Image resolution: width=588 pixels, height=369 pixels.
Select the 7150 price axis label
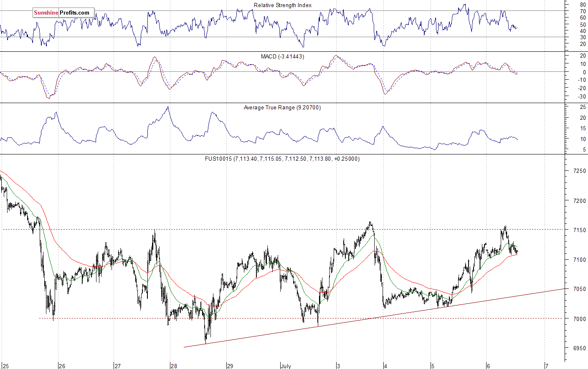pos(579,230)
